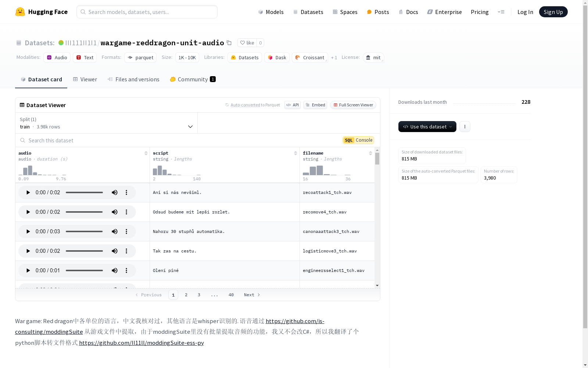The image size is (588, 368).
Task: Open the extra navigation menu icon
Action: click(x=501, y=12)
